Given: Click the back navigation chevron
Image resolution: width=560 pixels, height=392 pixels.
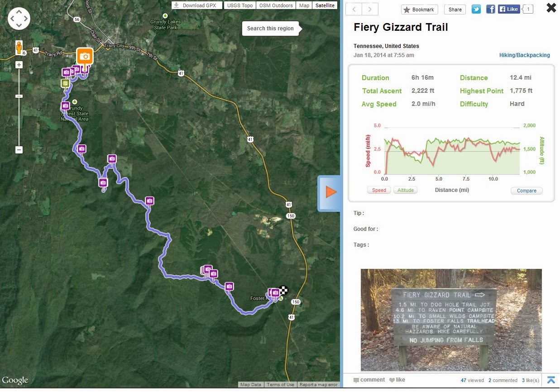Looking at the screenshot, I should coord(354,9).
